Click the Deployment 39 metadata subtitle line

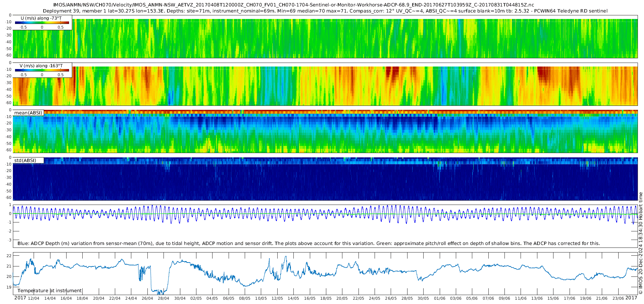pyautogui.click(x=325, y=11)
